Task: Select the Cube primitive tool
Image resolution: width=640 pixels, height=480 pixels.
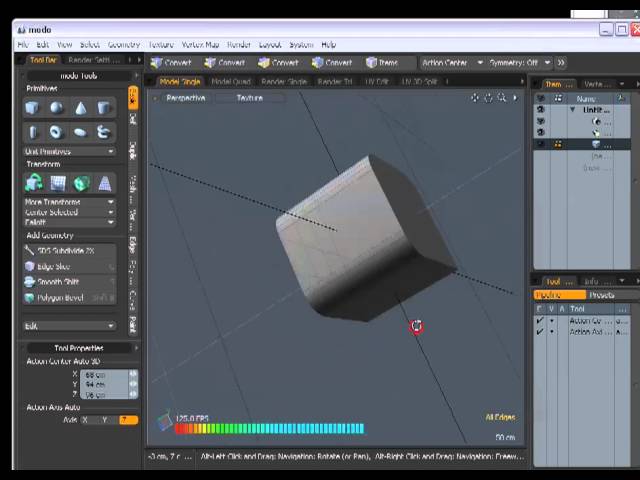Action: [x=33, y=108]
